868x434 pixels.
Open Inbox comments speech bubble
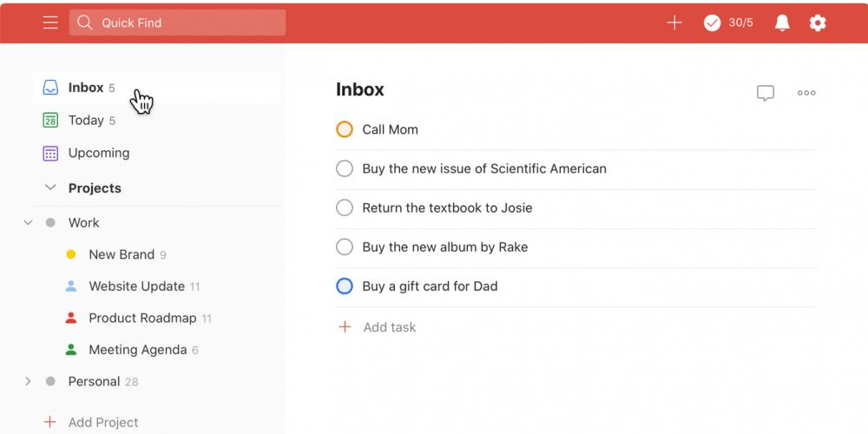(x=765, y=93)
